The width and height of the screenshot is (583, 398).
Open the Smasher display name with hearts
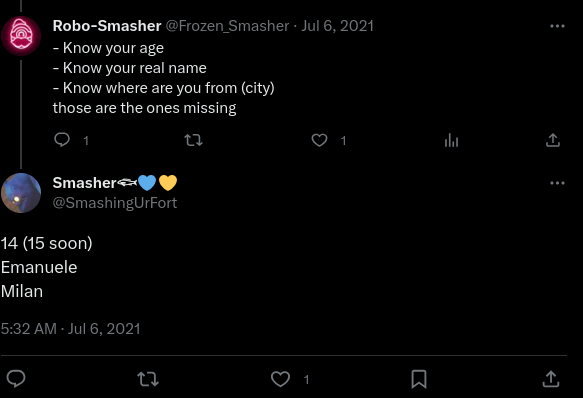115,183
